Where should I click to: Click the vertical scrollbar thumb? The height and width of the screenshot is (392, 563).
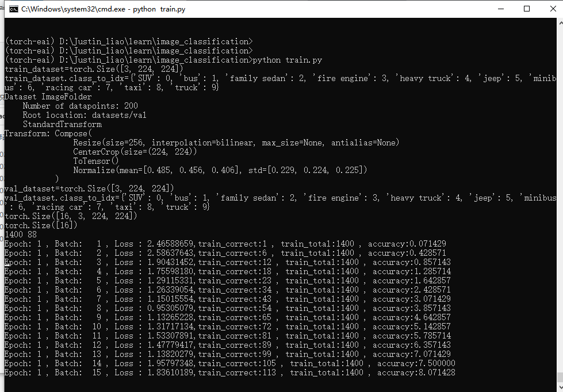click(559, 377)
